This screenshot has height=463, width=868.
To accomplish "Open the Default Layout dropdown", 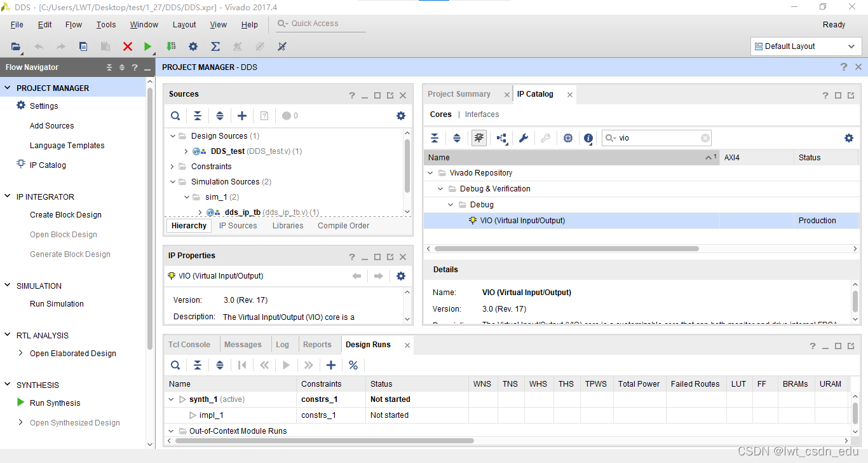I will [806, 46].
